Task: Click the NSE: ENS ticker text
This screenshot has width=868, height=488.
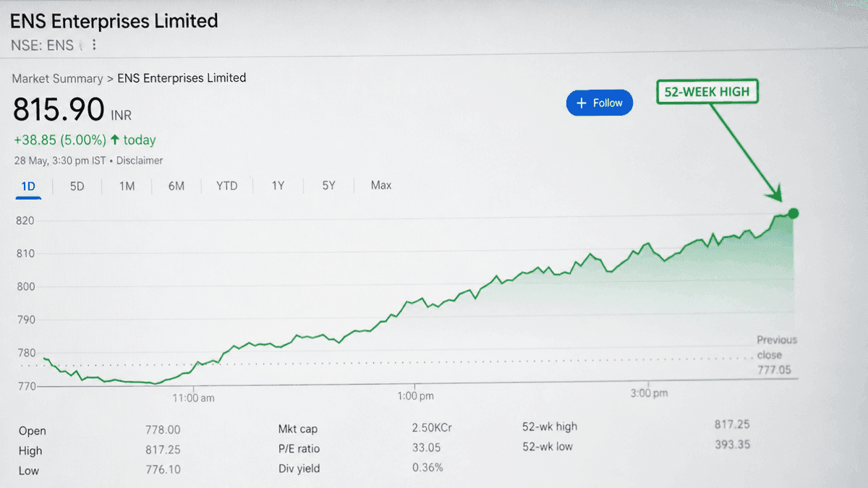Action: (42, 46)
